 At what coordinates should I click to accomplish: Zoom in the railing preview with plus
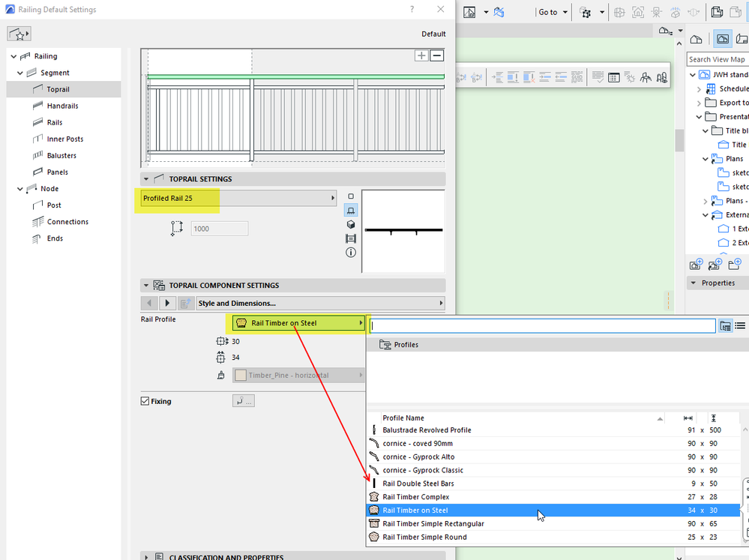421,55
